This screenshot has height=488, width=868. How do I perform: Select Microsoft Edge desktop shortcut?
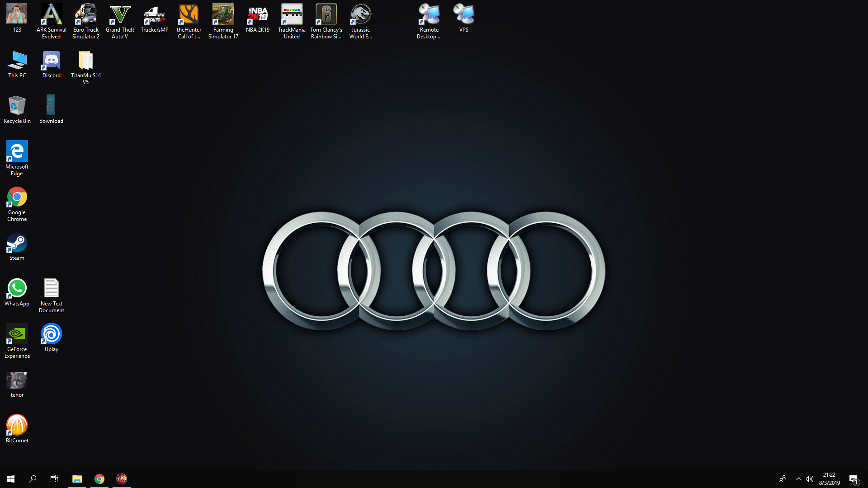17,158
